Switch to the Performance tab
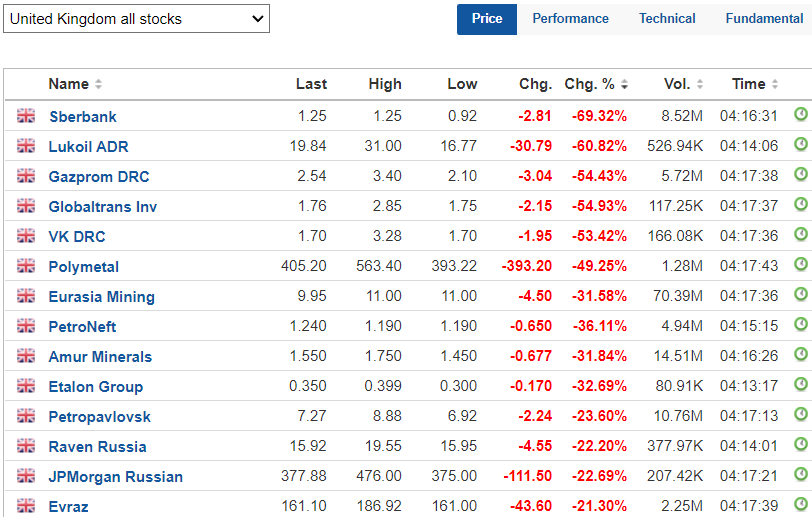Image resolution: width=812 pixels, height=517 pixels. click(x=570, y=18)
